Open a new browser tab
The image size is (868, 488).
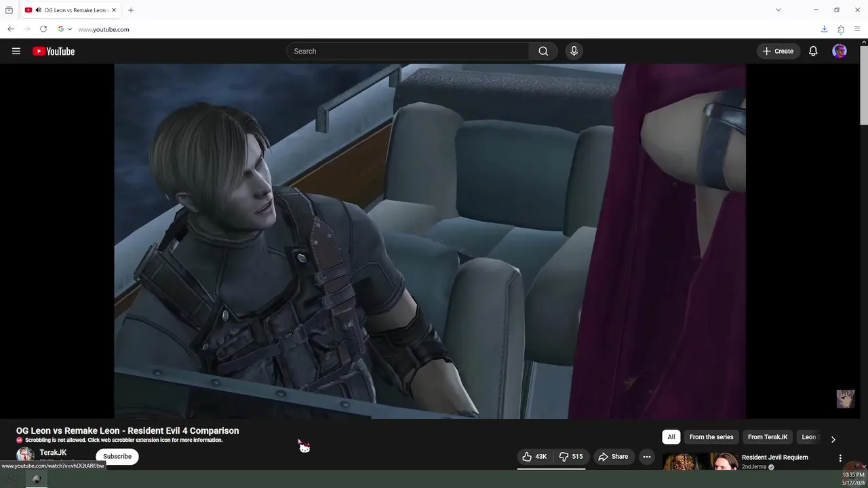[x=131, y=10]
